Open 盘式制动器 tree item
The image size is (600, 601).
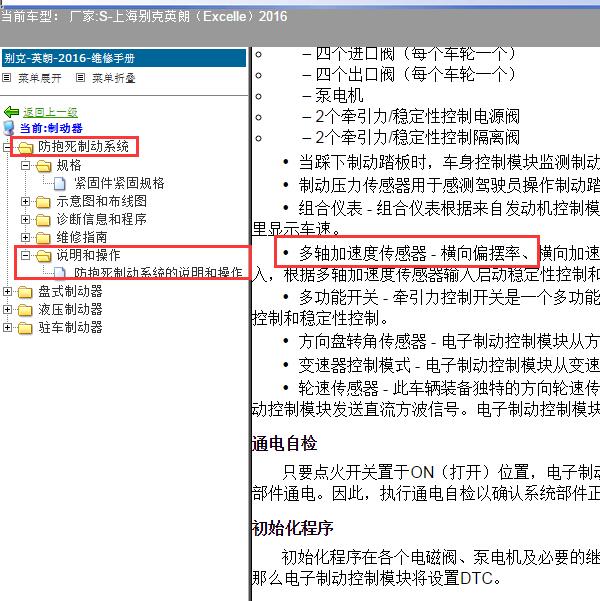tap(70, 291)
